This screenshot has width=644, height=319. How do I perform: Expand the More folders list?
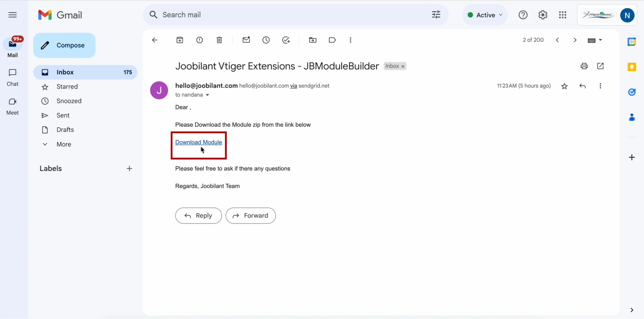point(64,144)
